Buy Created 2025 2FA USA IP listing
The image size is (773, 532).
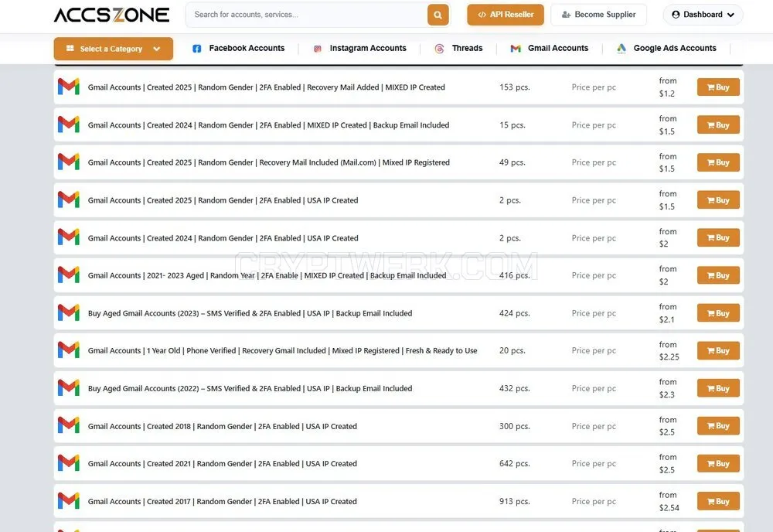point(718,200)
